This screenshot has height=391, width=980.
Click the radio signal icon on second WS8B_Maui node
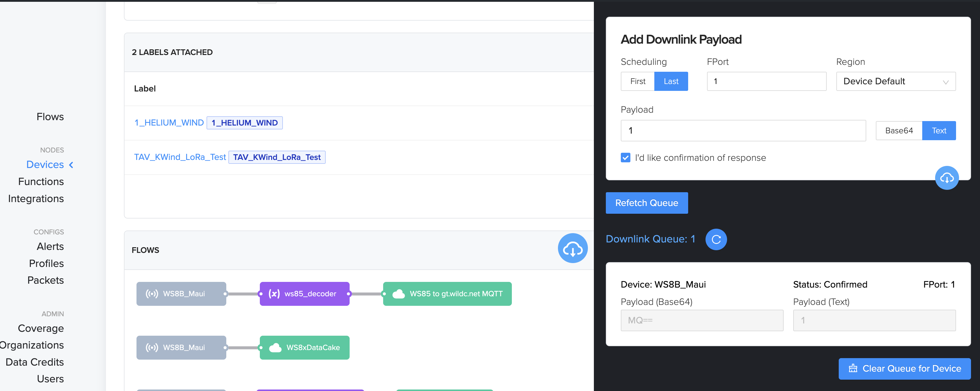point(152,348)
